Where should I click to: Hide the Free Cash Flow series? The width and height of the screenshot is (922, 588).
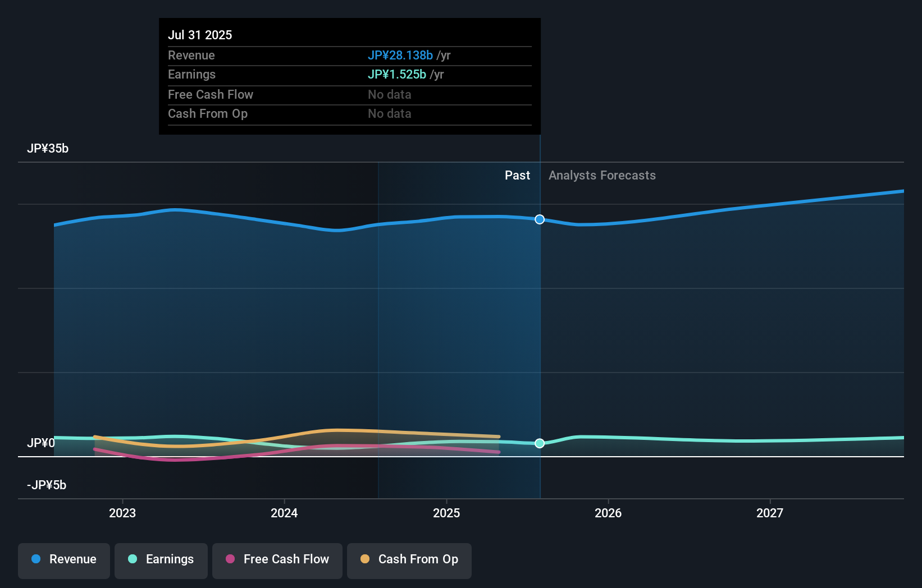click(277, 559)
